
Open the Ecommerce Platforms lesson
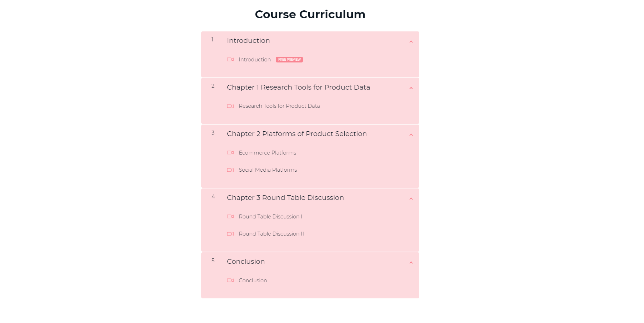click(x=267, y=153)
